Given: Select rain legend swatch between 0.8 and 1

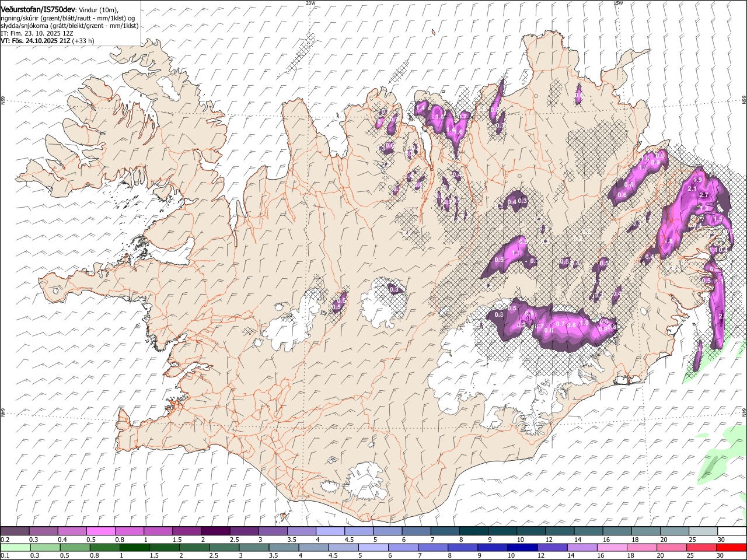Looking at the screenshot, I should pos(104,548).
